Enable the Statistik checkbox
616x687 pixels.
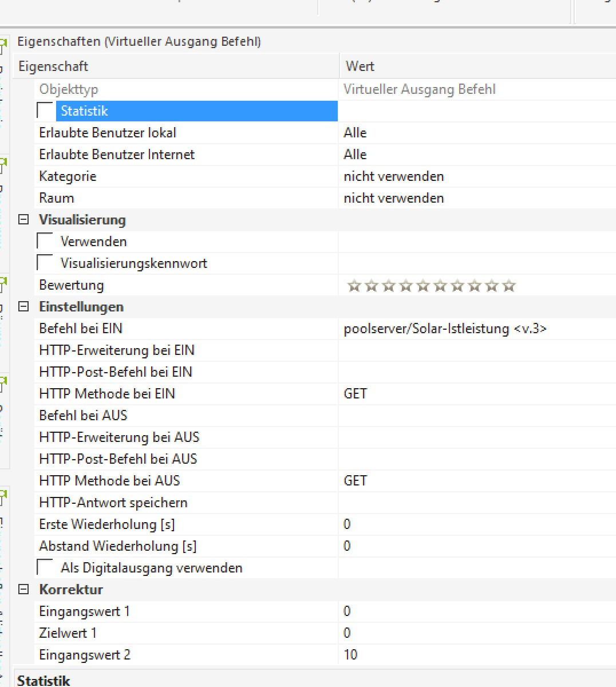coord(45,110)
